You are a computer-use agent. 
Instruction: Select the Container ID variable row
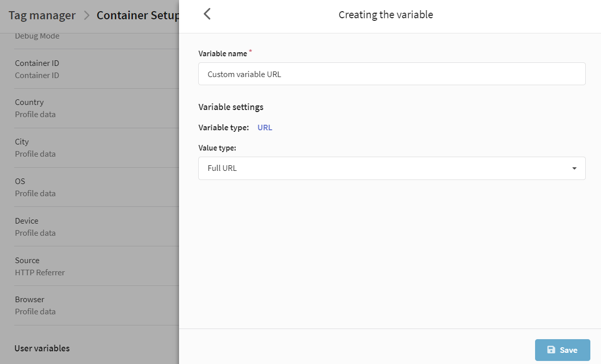coord(96,69)
